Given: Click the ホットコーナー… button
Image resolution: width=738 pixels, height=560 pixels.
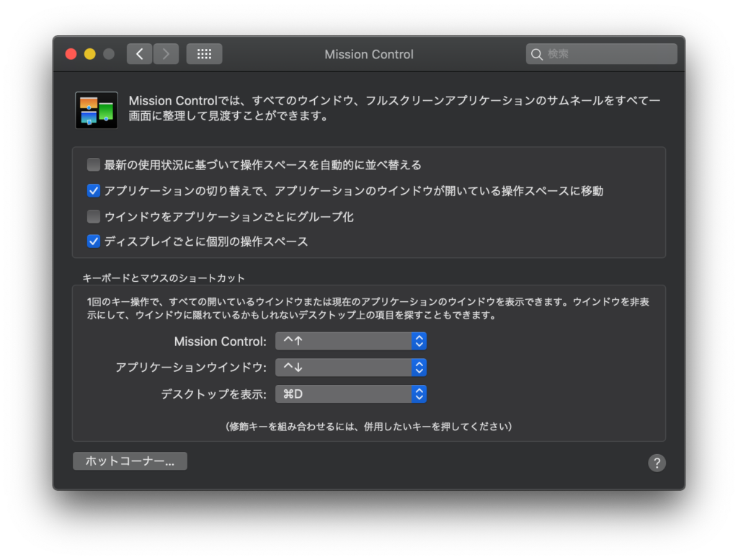Looking at the screenshot, I should click(130, 461).
